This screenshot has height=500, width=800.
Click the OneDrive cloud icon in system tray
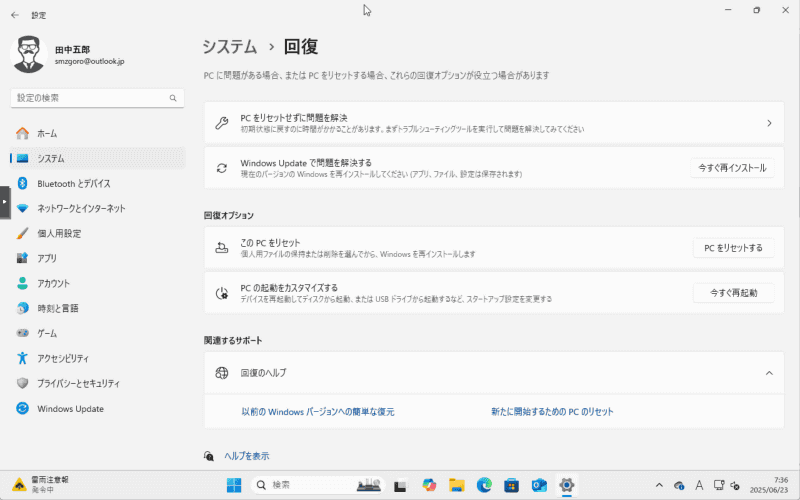click(679, 485)
